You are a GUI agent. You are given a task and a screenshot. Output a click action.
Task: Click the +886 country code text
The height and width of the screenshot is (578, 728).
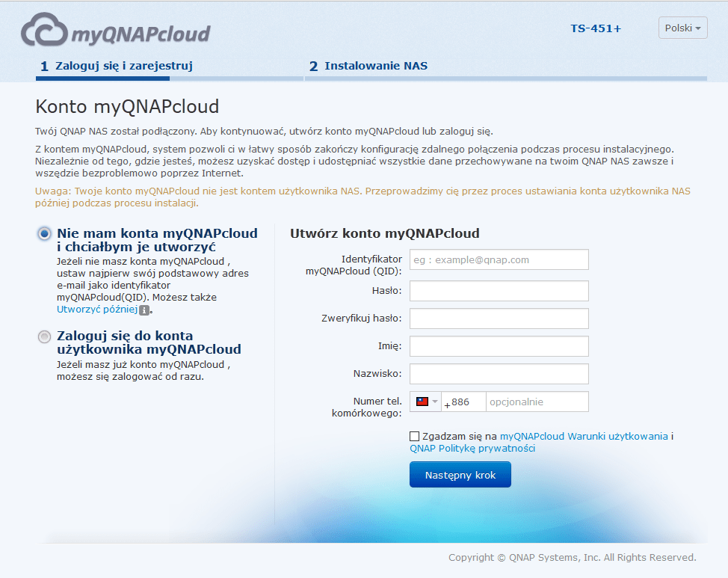coord(457,402)
